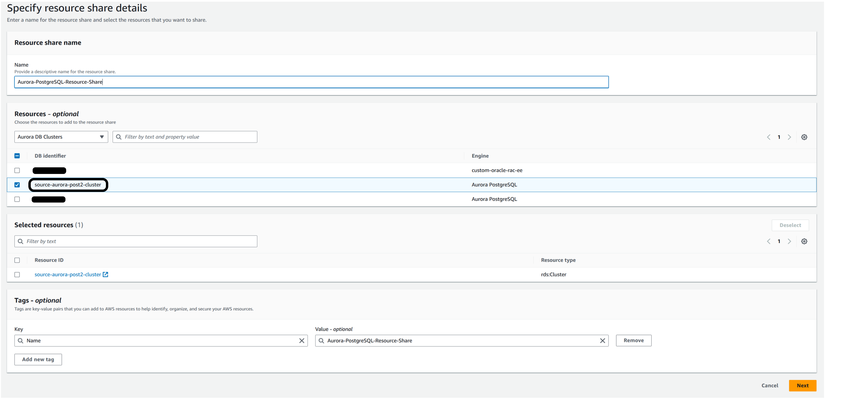868x411 pixels.
Task: Open source-aurora-post2-cluster external link icon
Action: [x=105, y=275]
